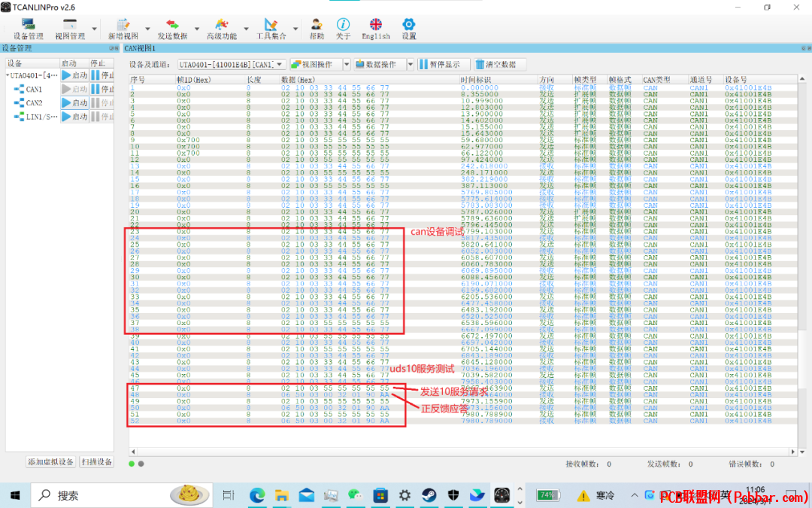Stop the UTA0401 device with 停止
The width and height of the screenshot is (812, 508).
pyautogui.click(x=102, y=76)
